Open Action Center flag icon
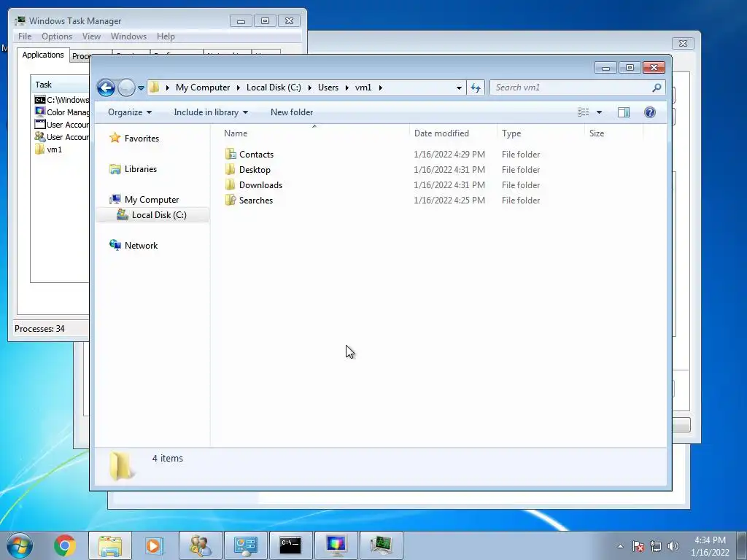747x560 pixels. pos(638,546)
